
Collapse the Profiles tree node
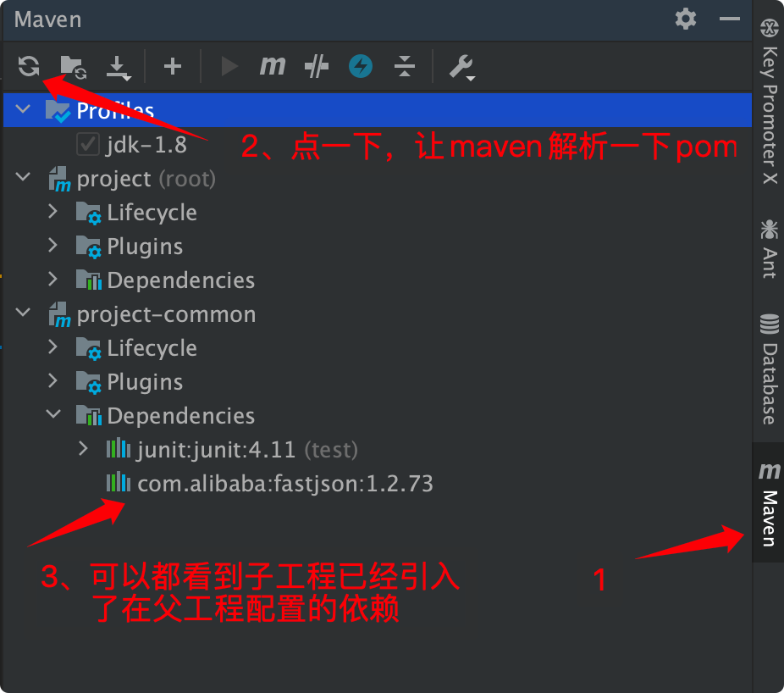point(23,108)
